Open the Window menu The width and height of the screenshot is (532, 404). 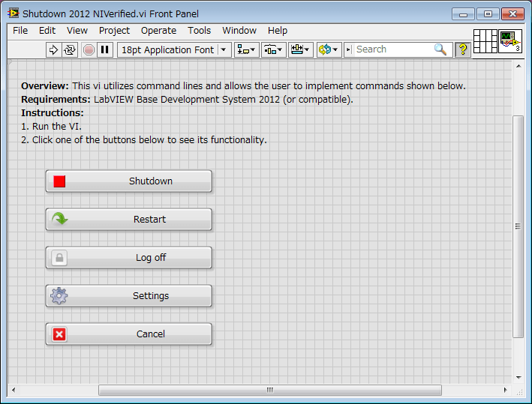click(x=239, y=31)
